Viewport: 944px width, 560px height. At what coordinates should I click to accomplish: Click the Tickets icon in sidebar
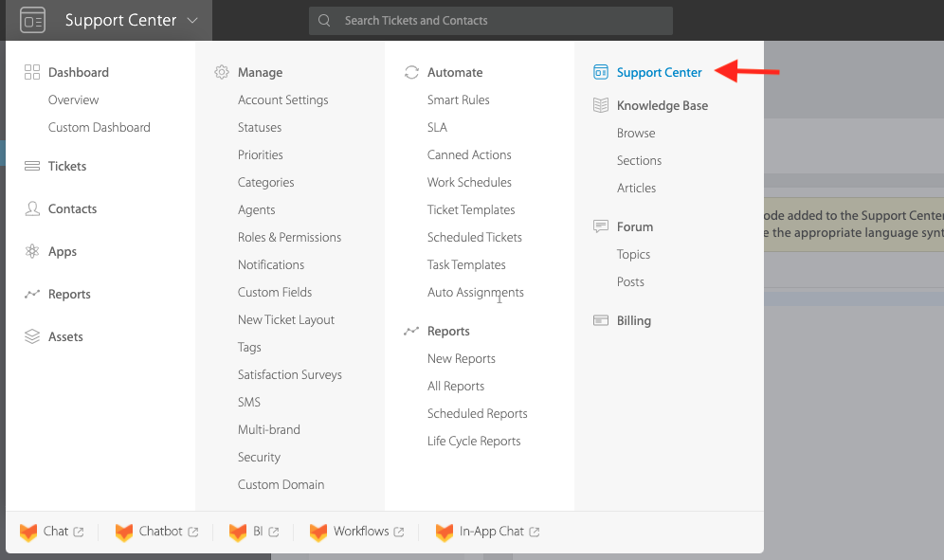tap(32, 166)
